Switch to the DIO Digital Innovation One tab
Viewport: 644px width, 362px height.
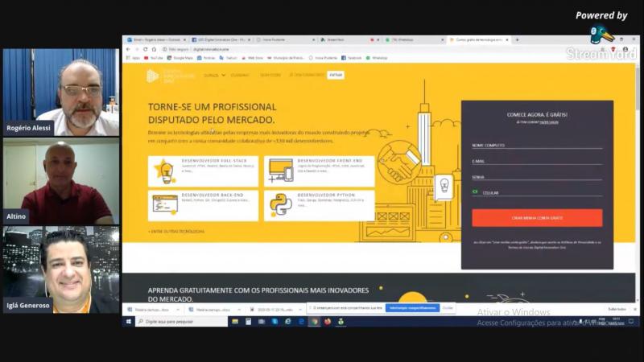click(221, 39)
